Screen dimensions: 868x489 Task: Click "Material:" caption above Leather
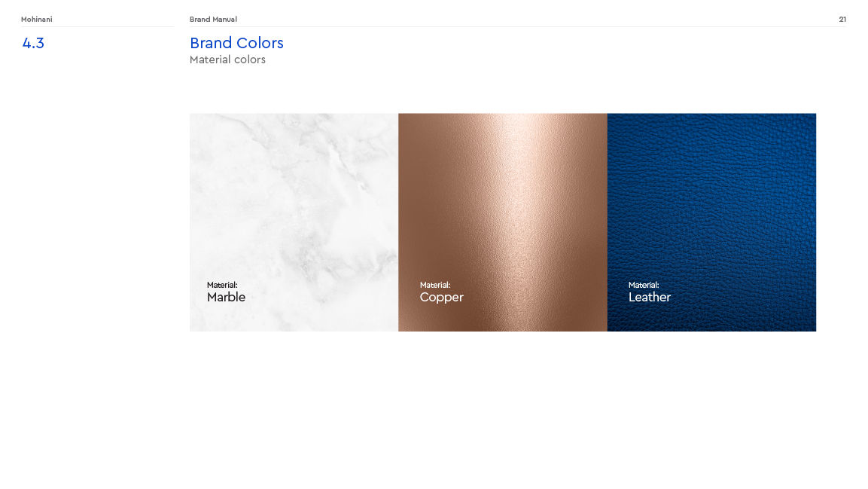644,286
